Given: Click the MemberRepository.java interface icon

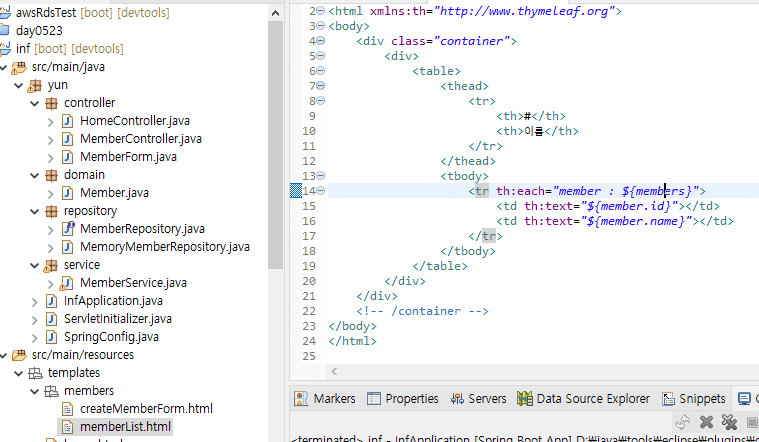Looking at the screenshot, I should click(x=68, y=228).
